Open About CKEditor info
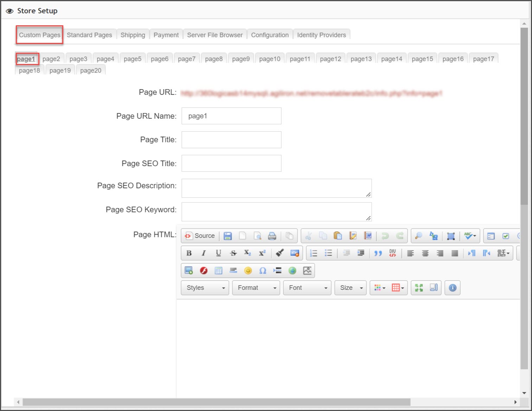This screenshot has height=411, width=532. (453, 288)
